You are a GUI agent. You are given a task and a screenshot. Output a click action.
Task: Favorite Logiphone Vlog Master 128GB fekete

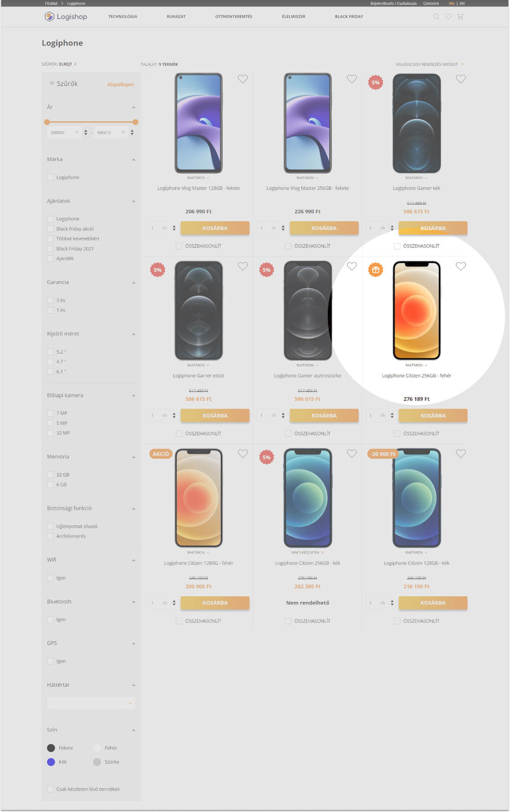[243, 79]
